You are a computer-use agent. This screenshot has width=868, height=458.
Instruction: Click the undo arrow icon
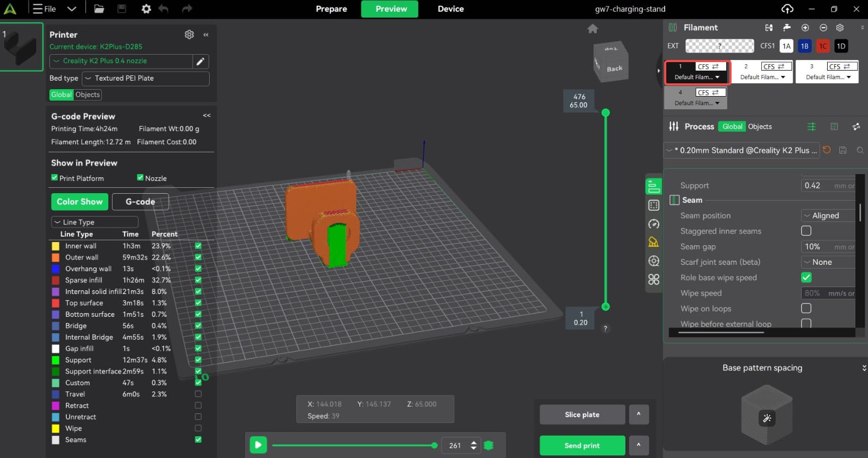pos(164,8)
